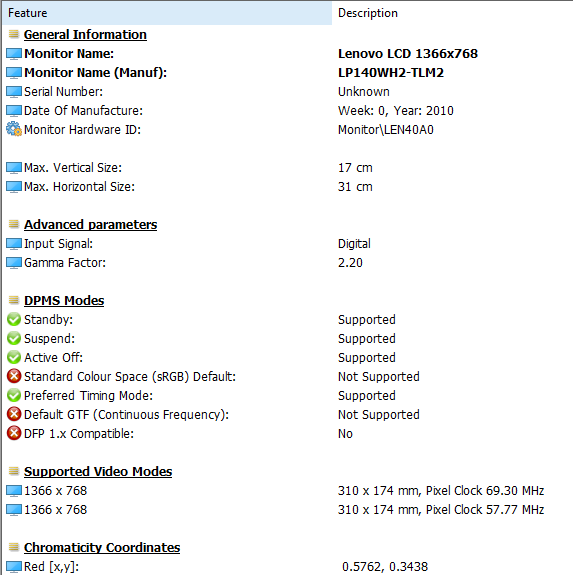
Task: Click the Supported Video Modes list icon
Action: [14, 471]
